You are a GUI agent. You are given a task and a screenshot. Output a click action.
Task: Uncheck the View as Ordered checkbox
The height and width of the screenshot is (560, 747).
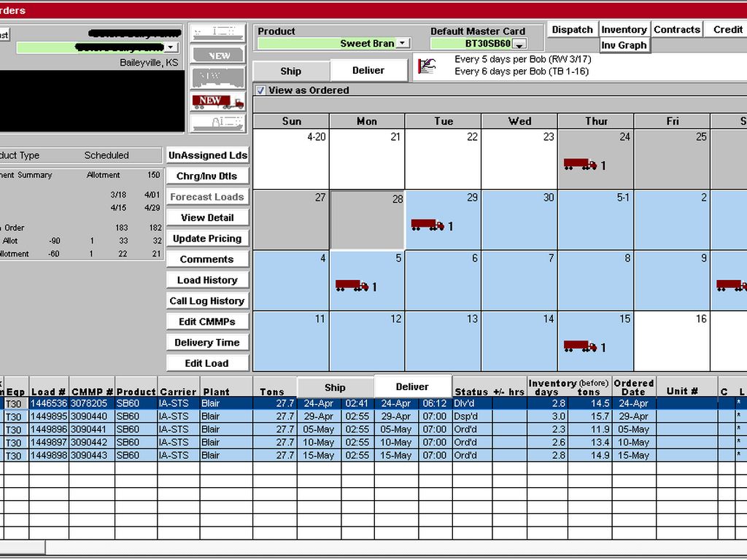click(x=260, y=90)
